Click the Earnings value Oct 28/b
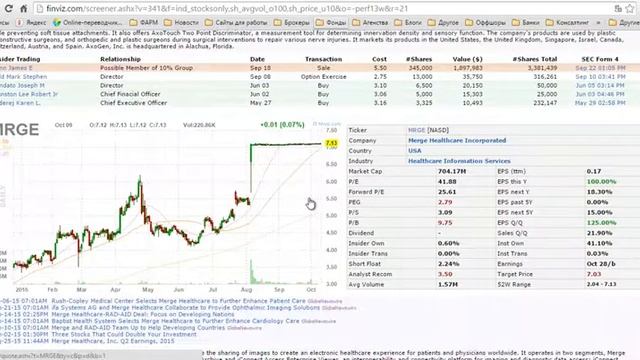 601,264
